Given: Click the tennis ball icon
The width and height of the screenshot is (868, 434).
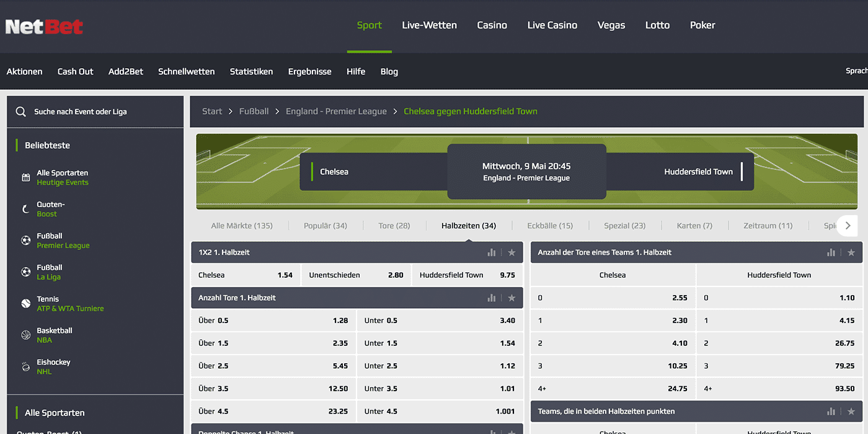Looking at the screenshot, I should (26, 304).
